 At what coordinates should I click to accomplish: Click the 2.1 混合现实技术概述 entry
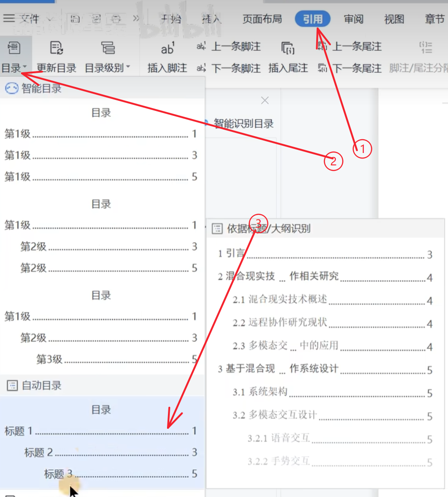click(x=332, y=300)
